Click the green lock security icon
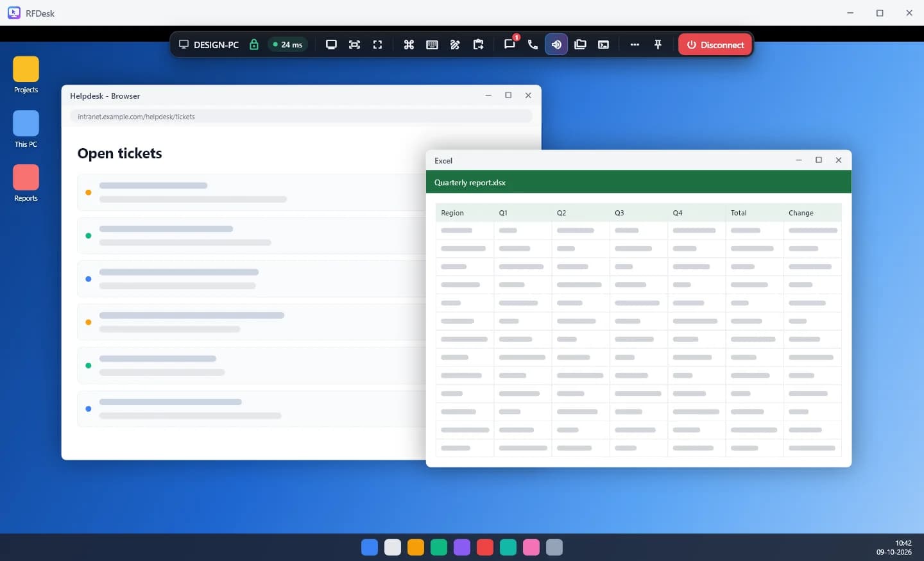The height and width of the screenshot is (561, 924). (254, 45)
